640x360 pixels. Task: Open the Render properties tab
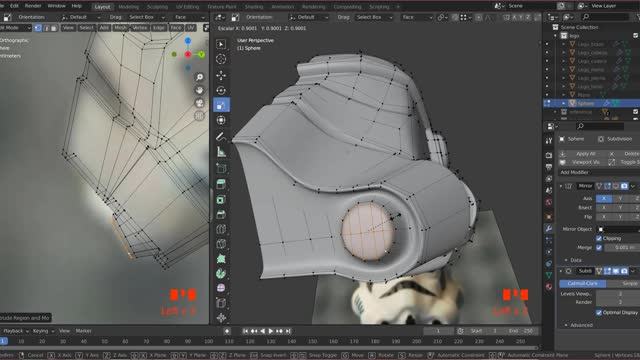tap(549, 156)
